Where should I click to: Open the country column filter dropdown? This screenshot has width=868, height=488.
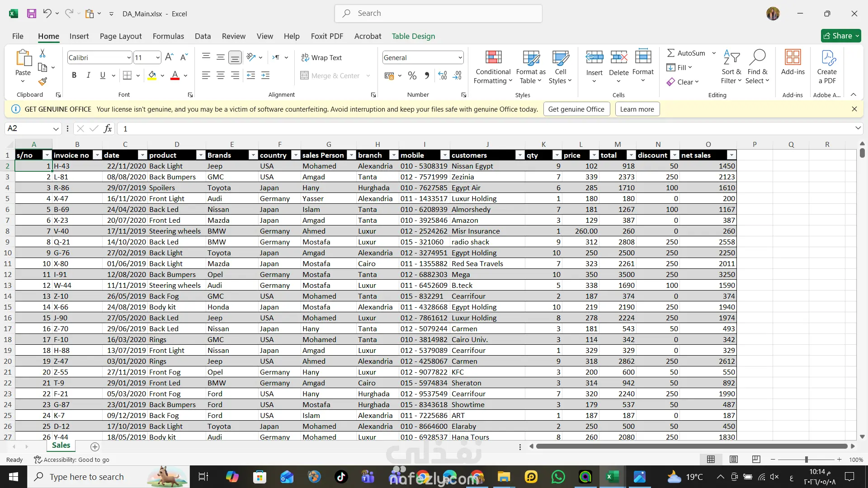pyautogui.click(x=296, y=155)
